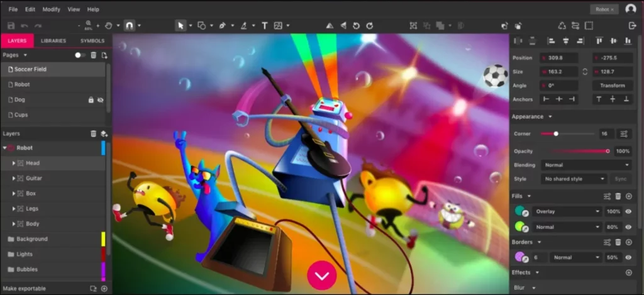This screenshot has height=295, width=644.
Task: Click the triangular recycle vectorize icon
Action: pyautogui.click(x=562, y=25)
